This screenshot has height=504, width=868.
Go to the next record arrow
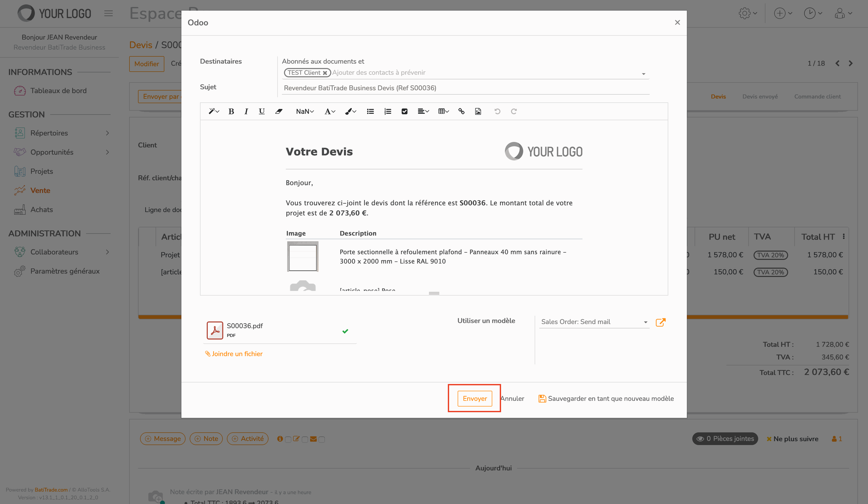tap(850, 63)
